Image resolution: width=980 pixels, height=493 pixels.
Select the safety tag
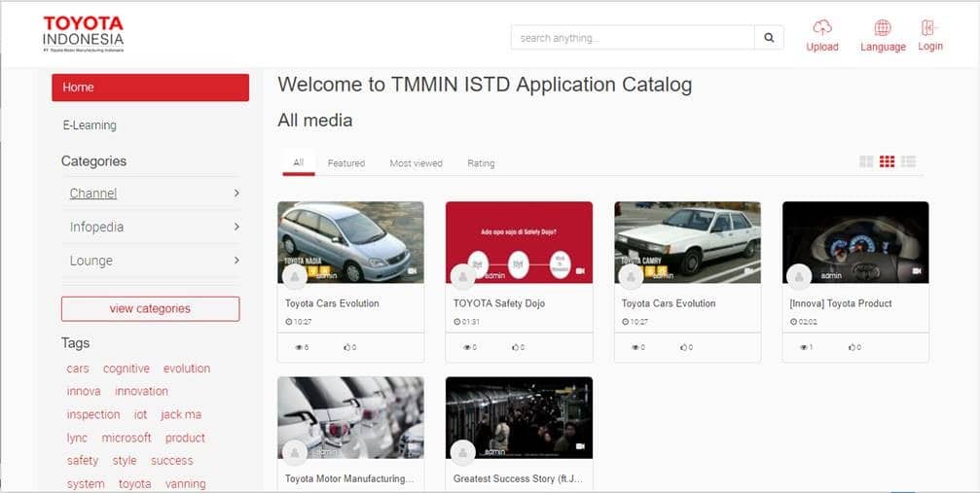pyautogui.click(x=83, y=461)
